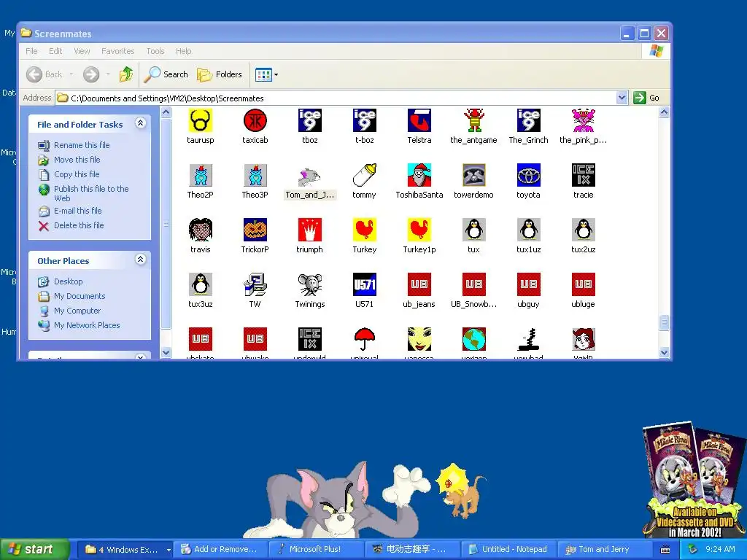Select the U571 file icon
Viewport: 747px width, 560px height.
(365, 285)
